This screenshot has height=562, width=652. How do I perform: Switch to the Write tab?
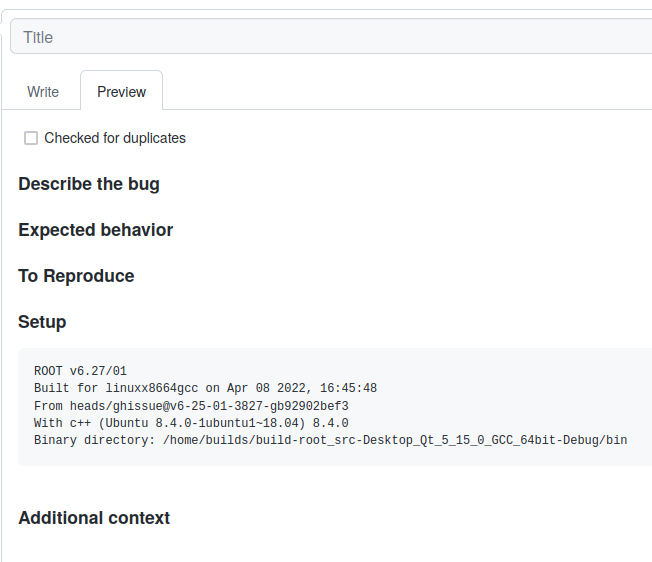(43, 92)
